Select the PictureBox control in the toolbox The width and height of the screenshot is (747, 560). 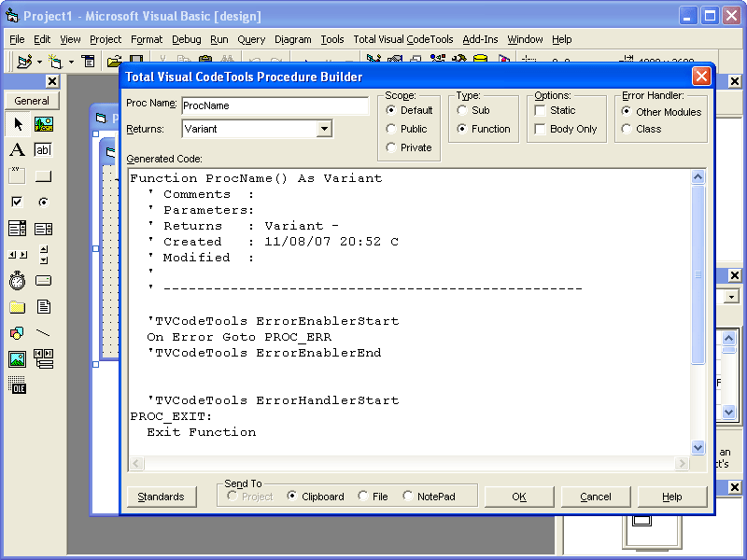[43, 124]
